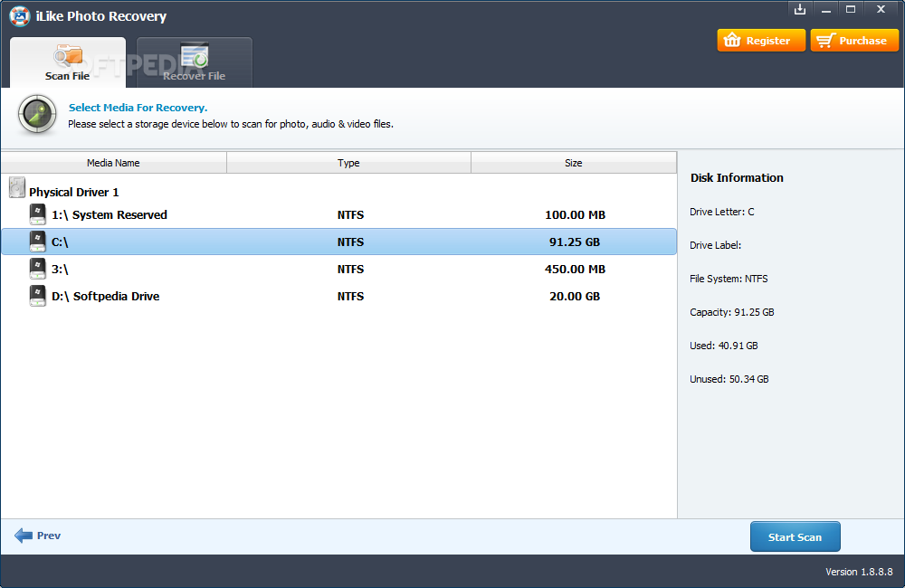Click the 100.00 MB size value
The height and width of the screenshot is (588, 905).
pos(575,214)
